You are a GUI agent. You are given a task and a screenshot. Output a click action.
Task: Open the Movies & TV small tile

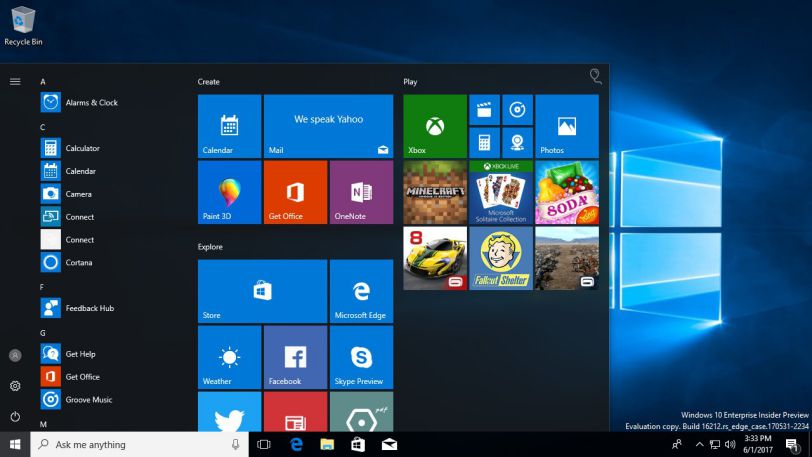(x=484, y=110)
